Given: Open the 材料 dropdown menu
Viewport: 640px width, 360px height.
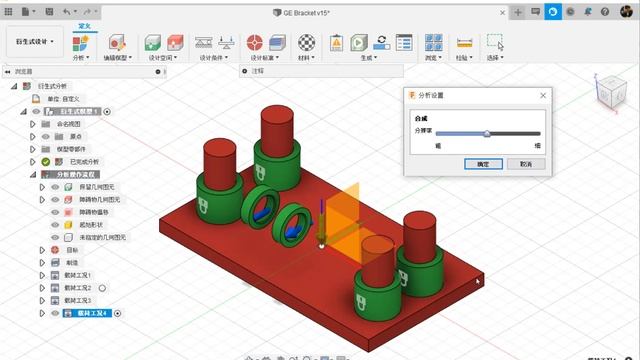Looking at the screenshot, I should [x=306, y=58].
